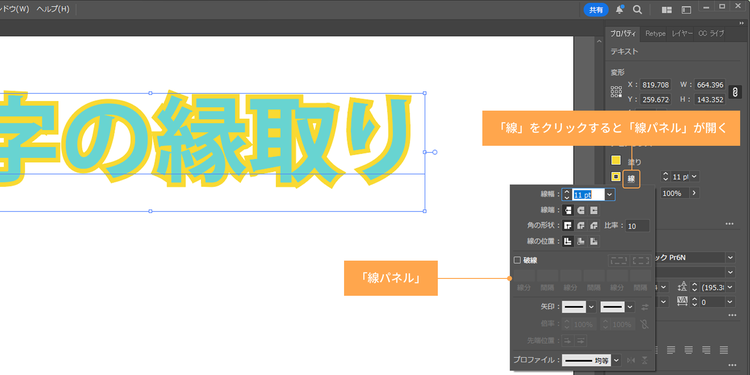
Task: Click stroke weight stepper in Properties panel
Action: (665, 176)
